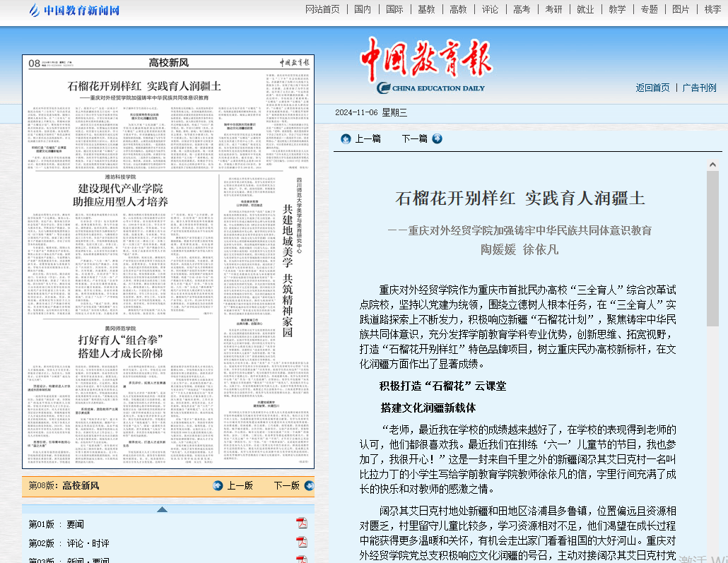This screenshot has width=728, height=563.
Task: Click the 石榴花开别样红 headline on page thumbnail
Action: [x=144, y=86]
